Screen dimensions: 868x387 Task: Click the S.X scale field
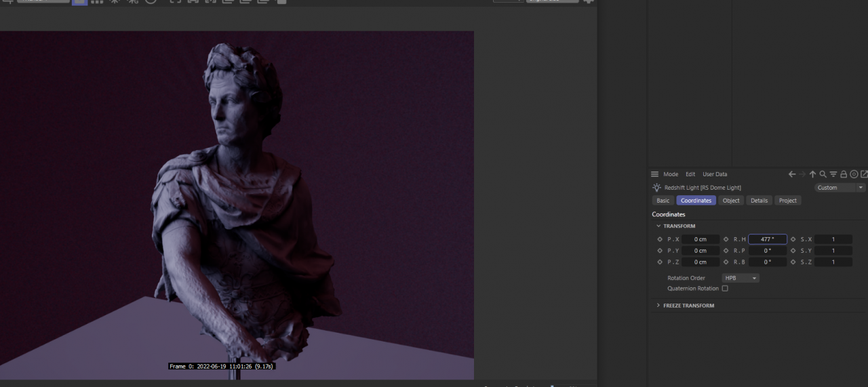[833, 239]
